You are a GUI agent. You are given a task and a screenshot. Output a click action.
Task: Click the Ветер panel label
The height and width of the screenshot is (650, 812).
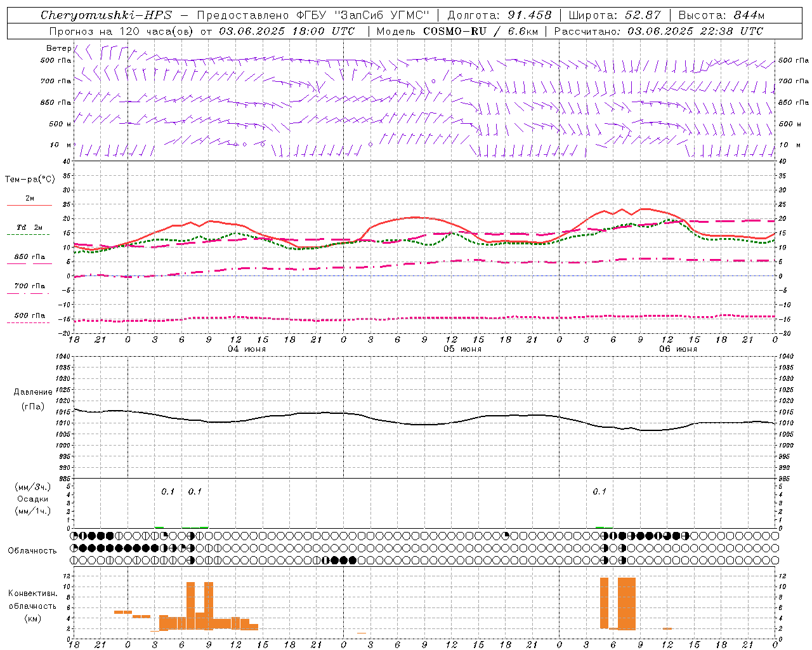point(58,48)
